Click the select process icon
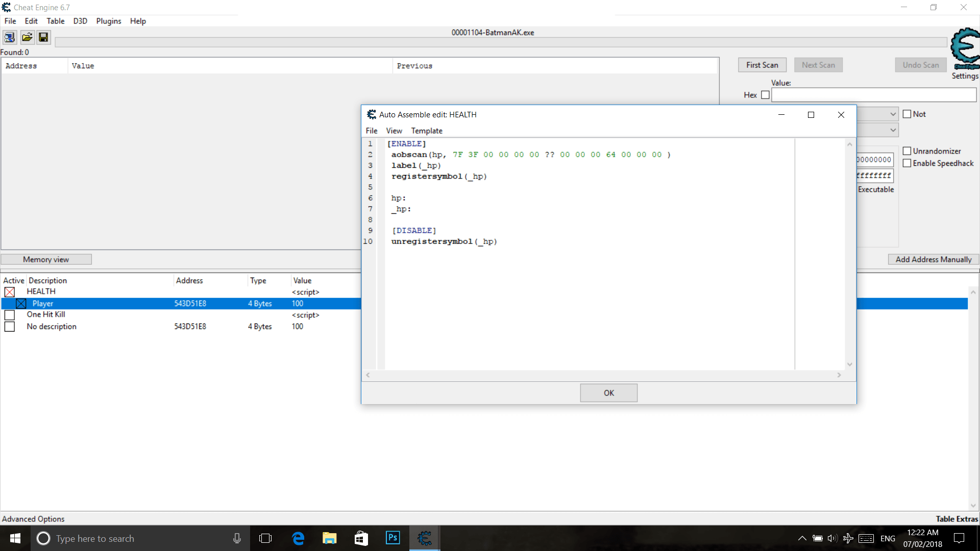980x551 pixels. [x=10, y=37]
